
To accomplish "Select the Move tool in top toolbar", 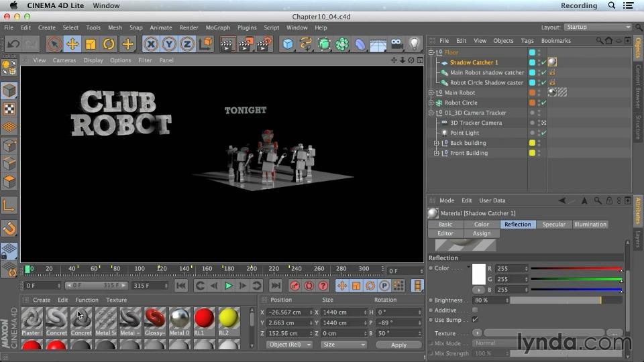I will click(72, 44).
